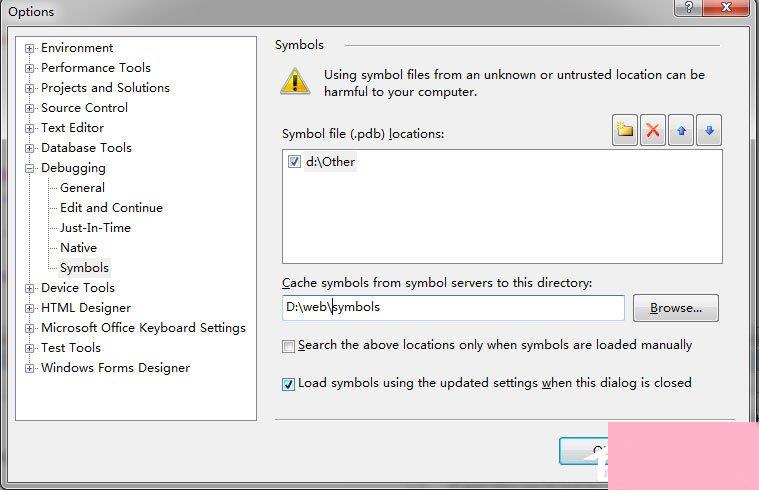Open the Native debugging settings
Screen dimensions: 759x490
(x=78, y=247)
